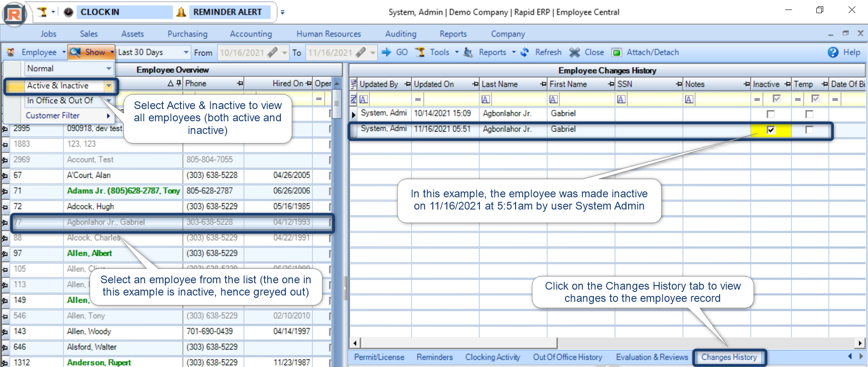
Task: Click the magnifier icon on Show button
Action: click(76, 52)
